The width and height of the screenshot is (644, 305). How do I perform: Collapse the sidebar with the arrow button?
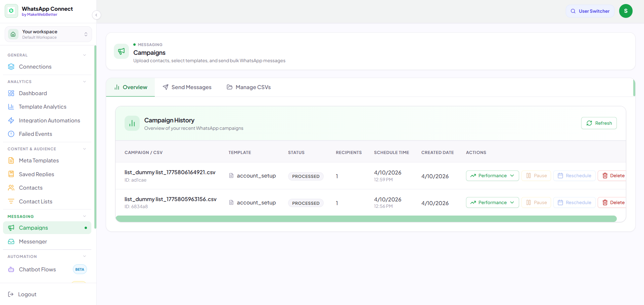coord(96,15)
